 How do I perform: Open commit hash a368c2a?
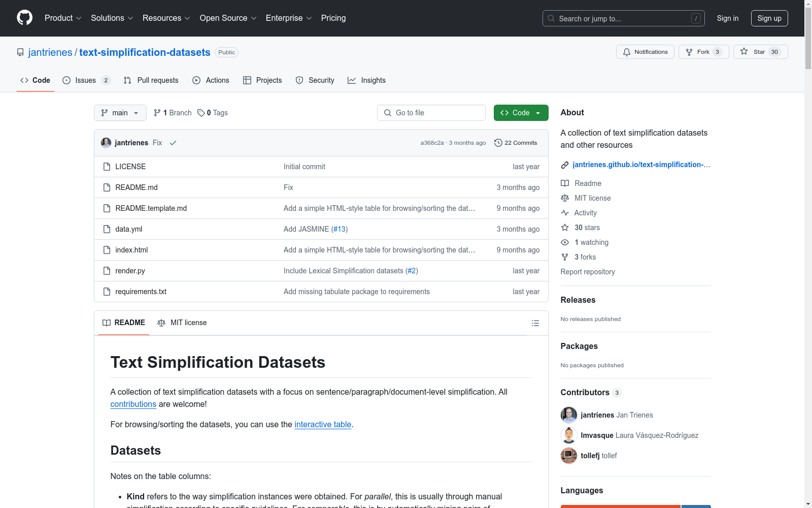tap(432, 143)
